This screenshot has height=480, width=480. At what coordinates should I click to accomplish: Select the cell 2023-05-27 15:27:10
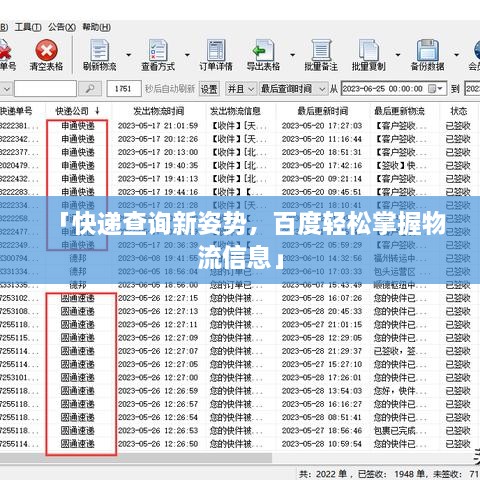pos(322,364)
